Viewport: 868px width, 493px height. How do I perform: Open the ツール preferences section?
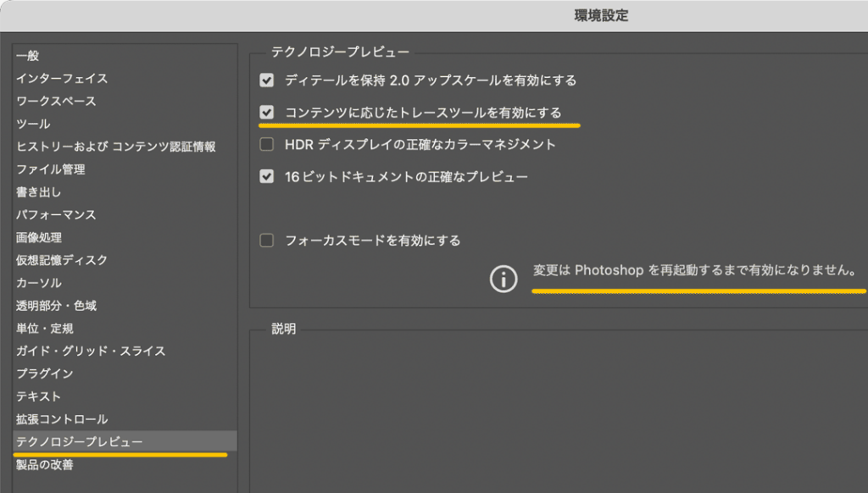click(x=33, y=125)
